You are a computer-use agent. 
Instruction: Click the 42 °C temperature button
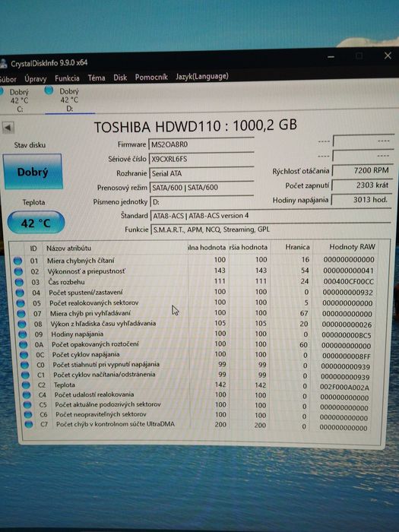point(36,223)
